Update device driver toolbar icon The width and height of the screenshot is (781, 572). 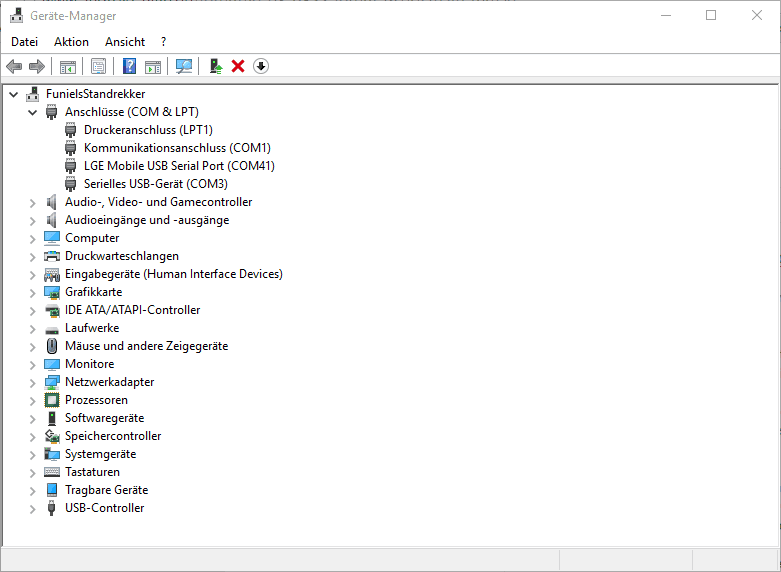click(216, 66)
